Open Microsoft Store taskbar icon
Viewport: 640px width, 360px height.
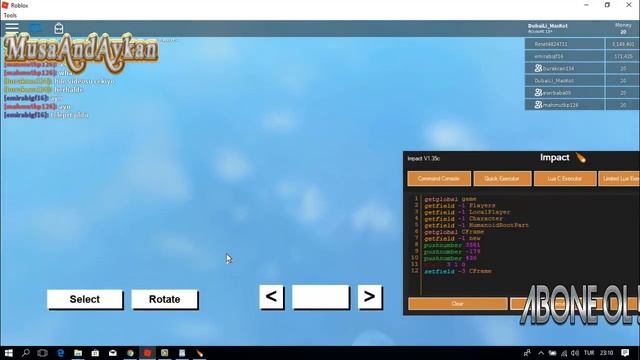click(95, 353)
